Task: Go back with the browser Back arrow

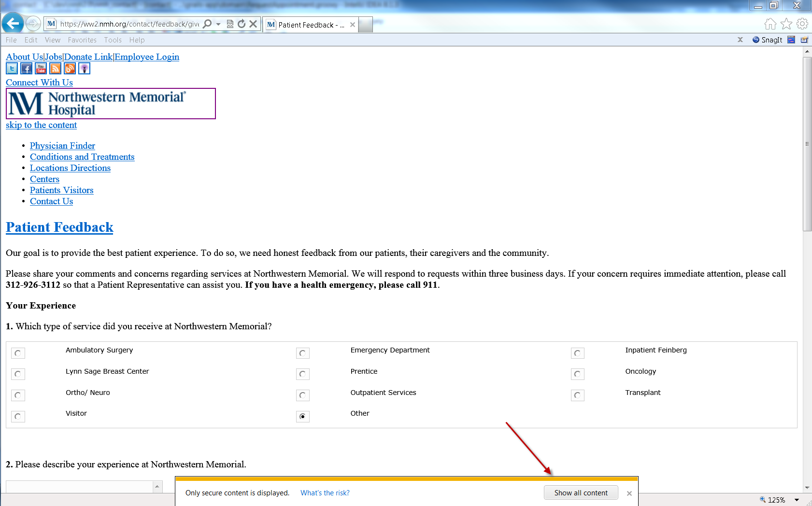Action: pyautogui.click(x=13, y=23)
